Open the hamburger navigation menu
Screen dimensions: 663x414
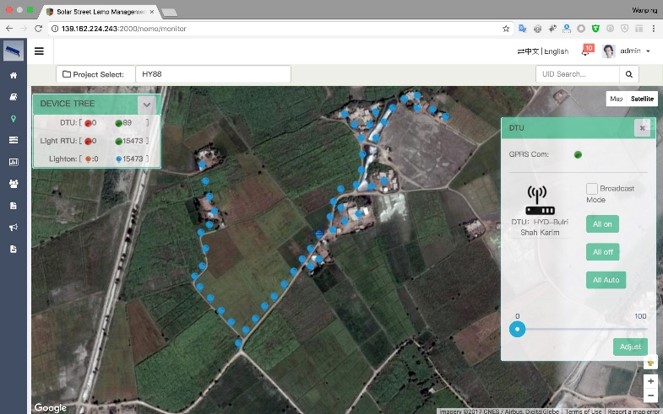pos(39,51)
